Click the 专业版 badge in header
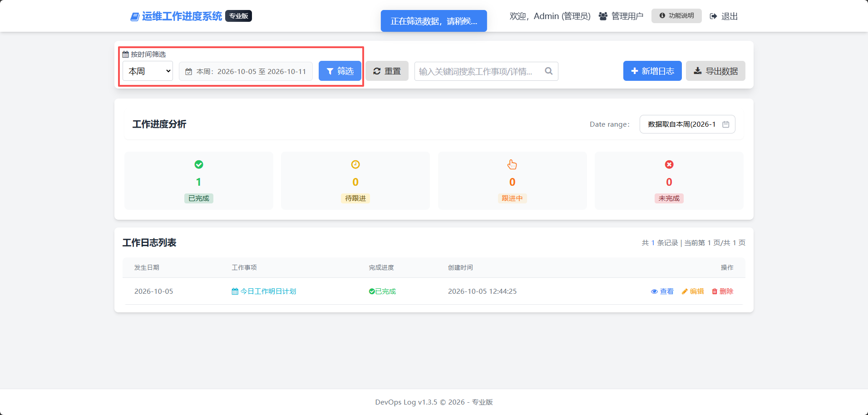Screen dimensions: 868x415 (238, 16)
